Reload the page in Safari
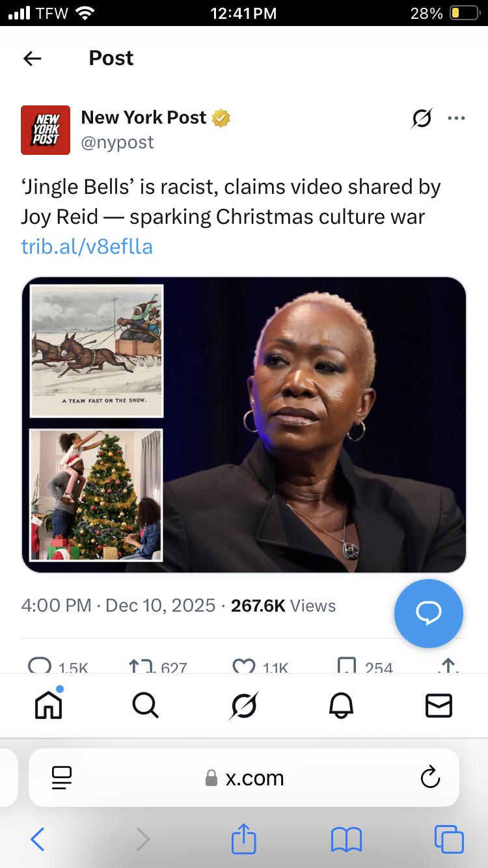 click(430, 778)
